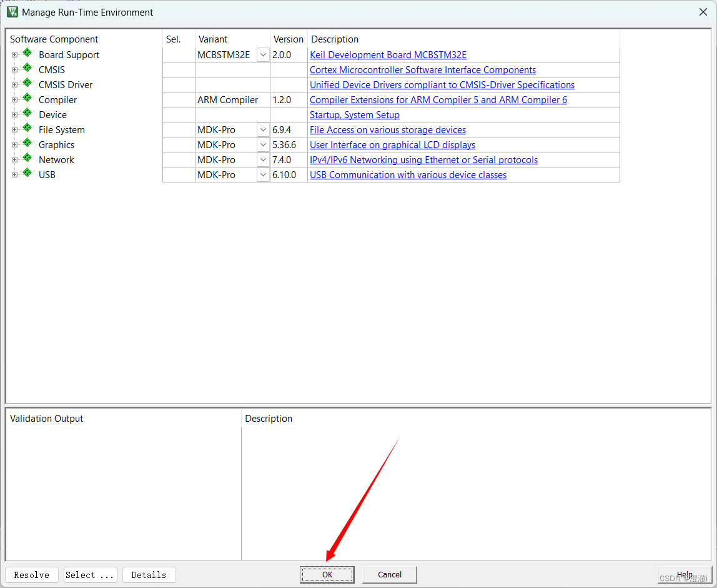
Task: Open Compiler Extensions for ARM Compiler link
Action: (438, 100)
